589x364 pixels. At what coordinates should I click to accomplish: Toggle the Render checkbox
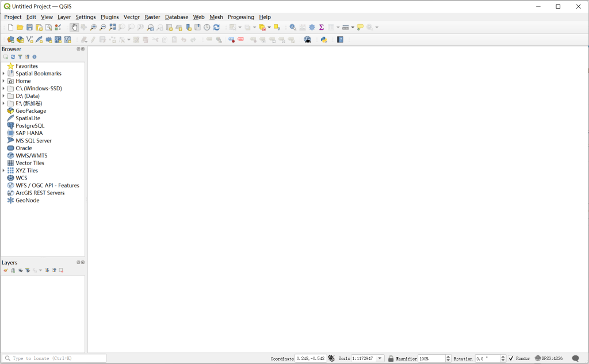511,358
